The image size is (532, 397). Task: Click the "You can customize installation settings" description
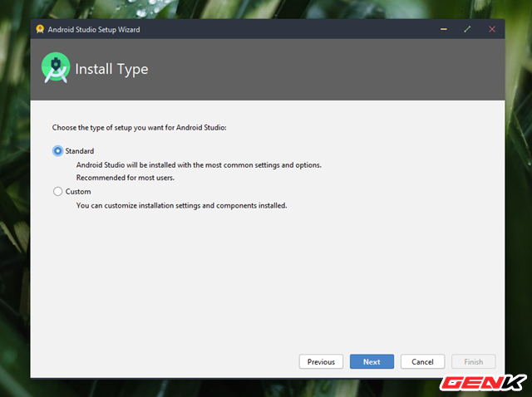pyautogui.click(x=181, y=205)
